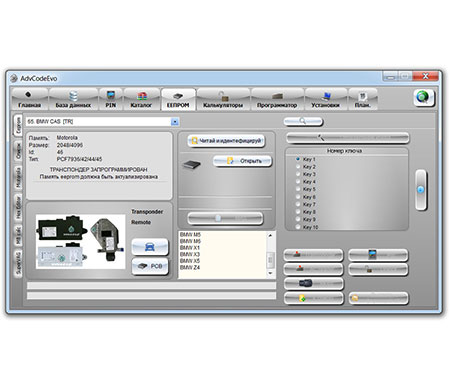Select BMW Z4 in the model list
Screen dimensions: 450x388
190,267
